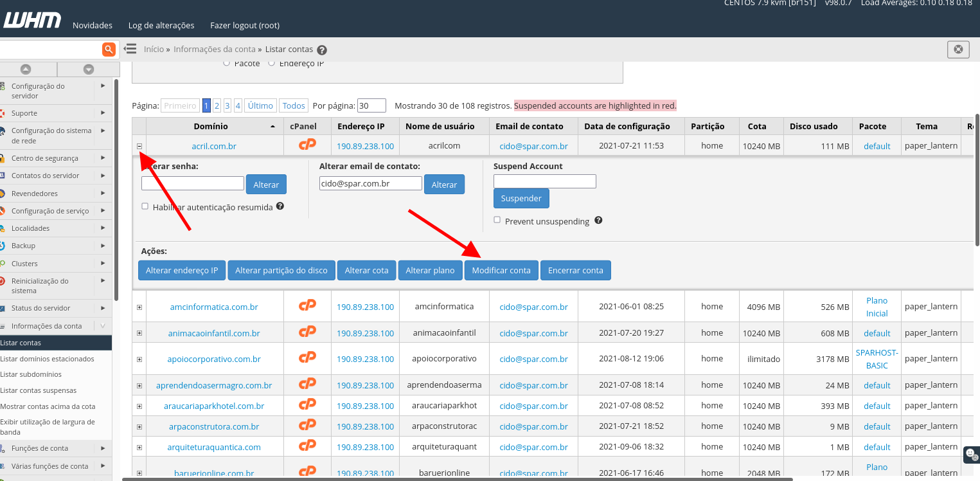This screenshot has width=980, height=481.
Task: Click the orange search magnifier icon
Action: [109, 49]
